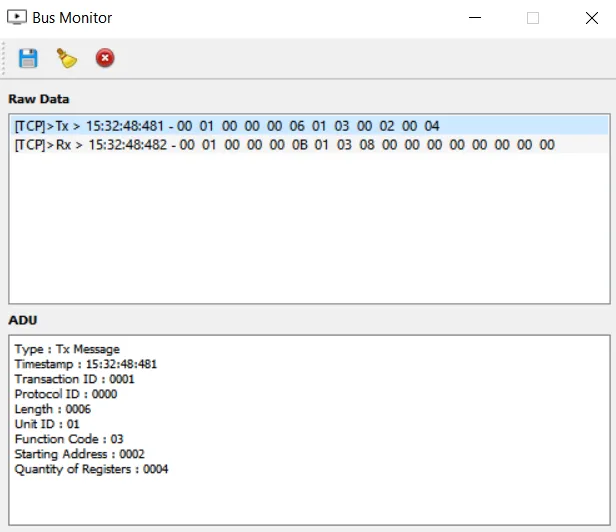Click the Type : Tx Message line
Screen dimensions: 616x532
67,349
